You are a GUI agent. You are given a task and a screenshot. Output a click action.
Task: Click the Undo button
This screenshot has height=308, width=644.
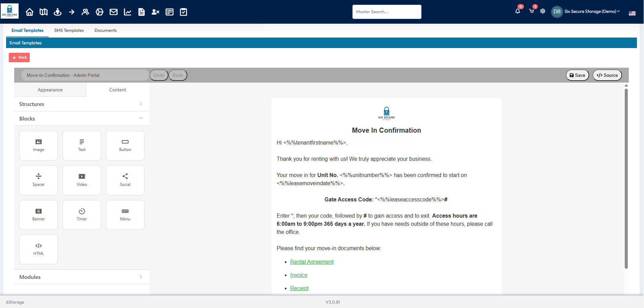click(x=159, y=75)
